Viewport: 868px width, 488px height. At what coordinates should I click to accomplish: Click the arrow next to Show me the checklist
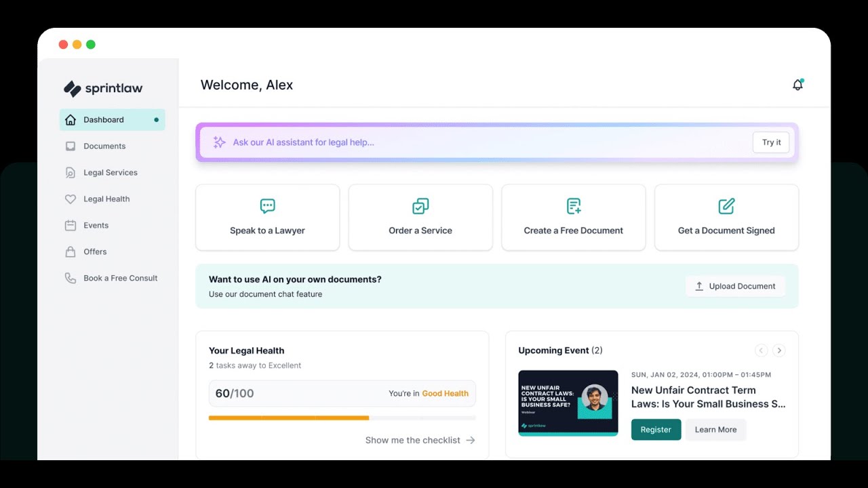click(x=471, y=441)
